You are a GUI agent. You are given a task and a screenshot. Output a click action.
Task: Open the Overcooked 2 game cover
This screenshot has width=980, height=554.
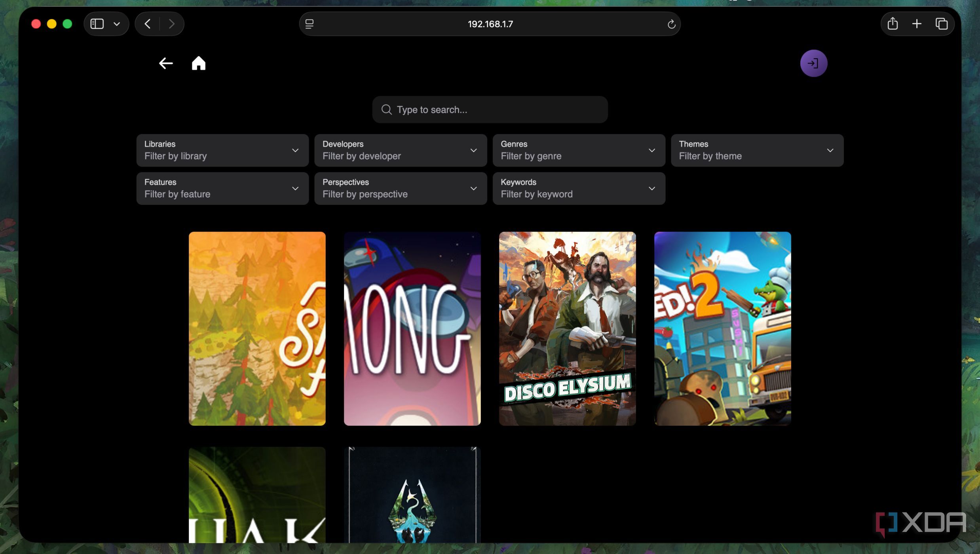(722, 328)
